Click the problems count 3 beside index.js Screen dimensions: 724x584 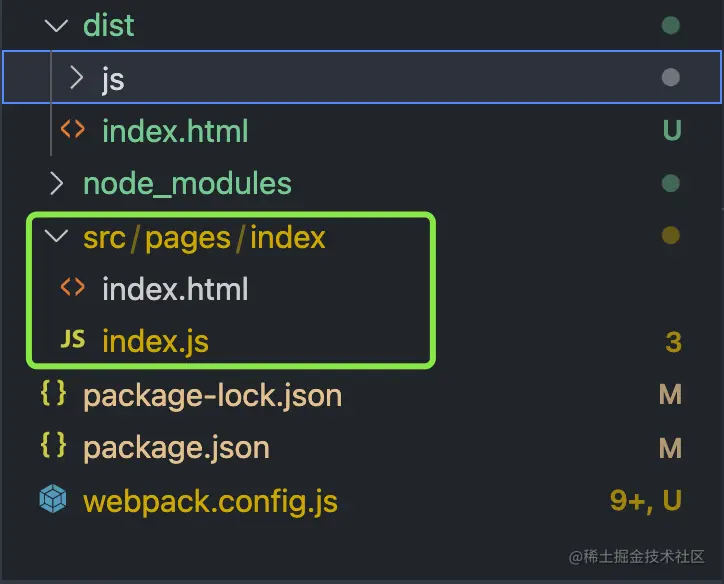(x=672, y=342)
